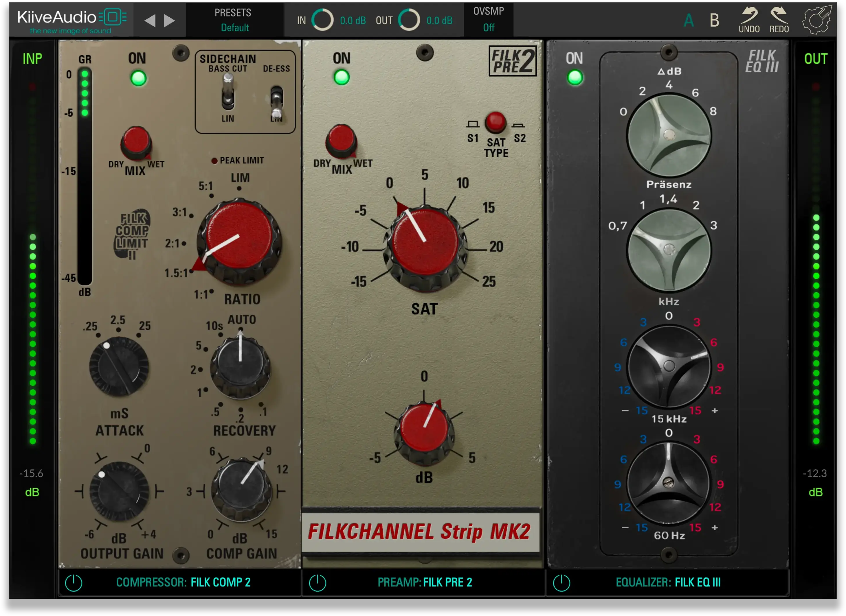Flip the BASS CUT sidechain switch
The width and height of the screenshot is (846, 616).
point(228,92)
